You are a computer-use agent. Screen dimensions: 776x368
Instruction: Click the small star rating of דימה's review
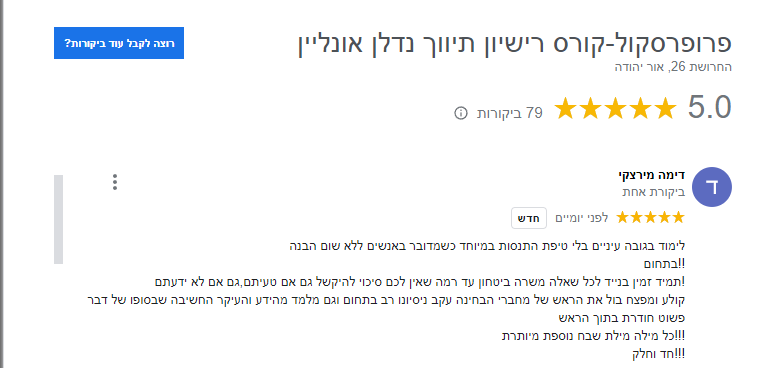coord(650,217)
